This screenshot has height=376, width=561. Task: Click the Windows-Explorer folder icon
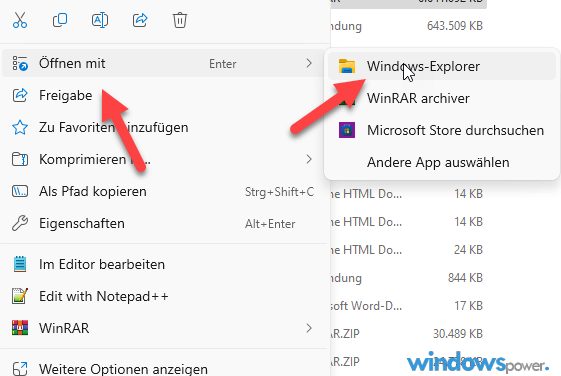(x=347, y=66)
